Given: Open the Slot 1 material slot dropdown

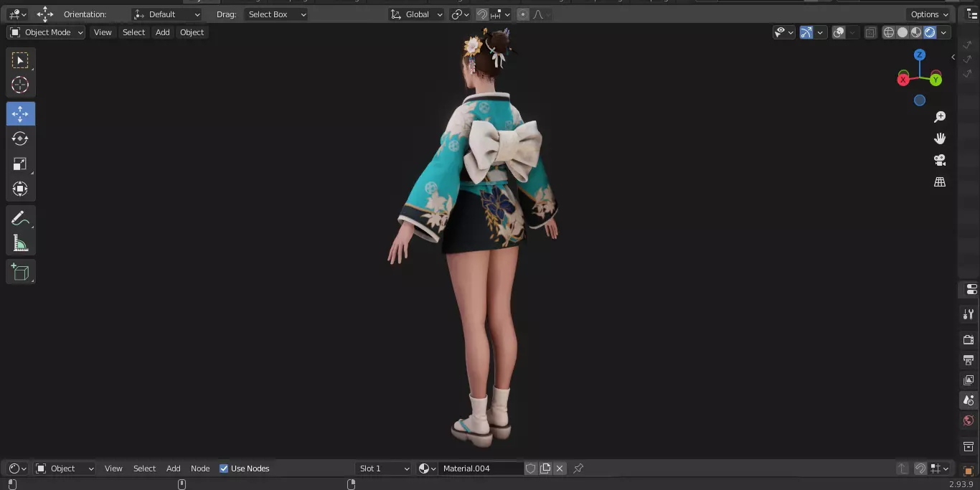Looking at the screenshot, I should (384, 468).
